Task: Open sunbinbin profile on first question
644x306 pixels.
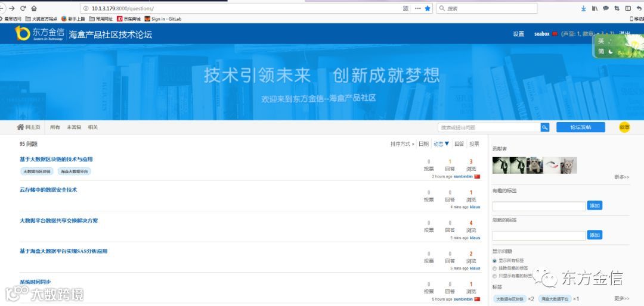Action: point(463,176)
